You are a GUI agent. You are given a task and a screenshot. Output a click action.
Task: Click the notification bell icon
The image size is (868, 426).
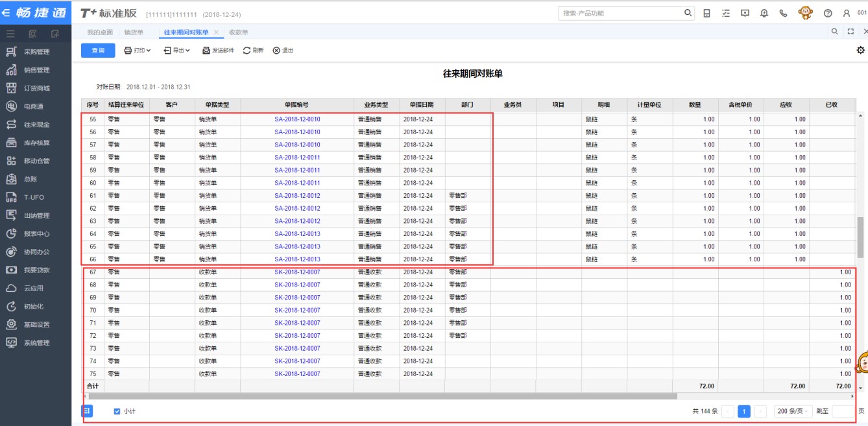tap(764, 13)
